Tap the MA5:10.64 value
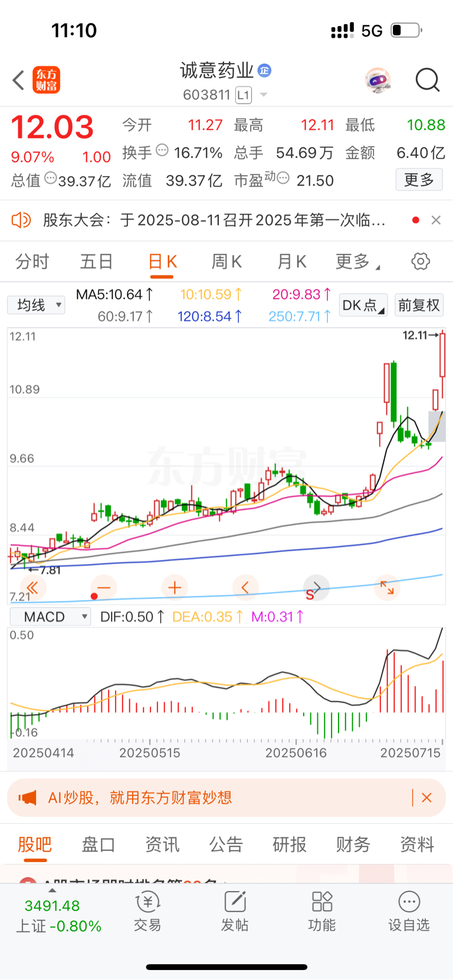 tap(115, 294)
